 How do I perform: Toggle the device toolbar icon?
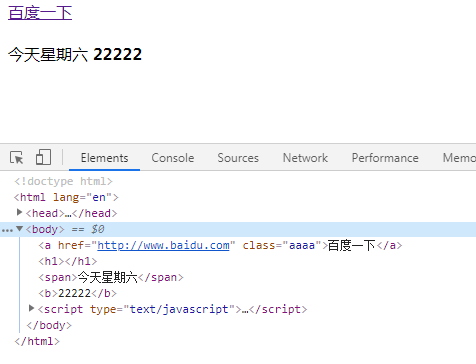[43, 157]
